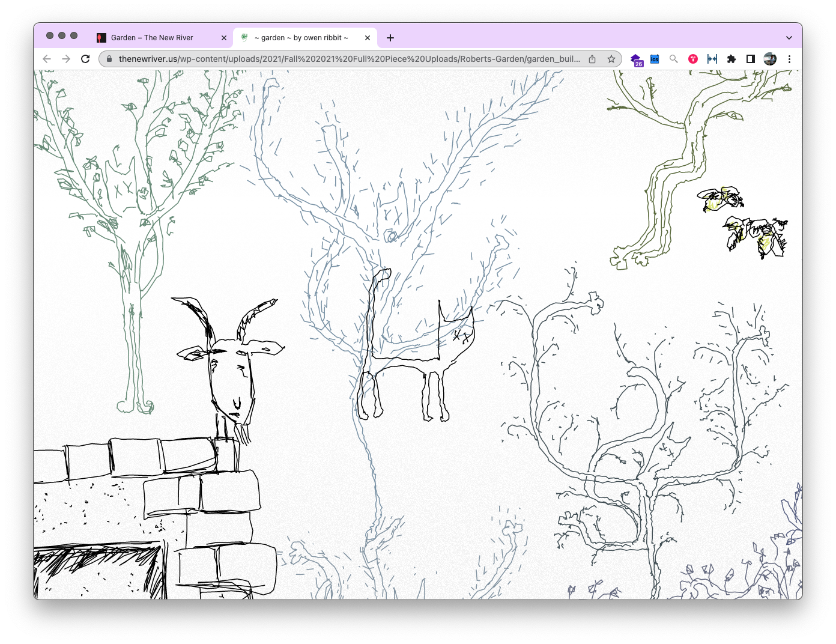836x644 pixels.
Task: Open a new tab with the plus button
Action: (x=390, y=38)
